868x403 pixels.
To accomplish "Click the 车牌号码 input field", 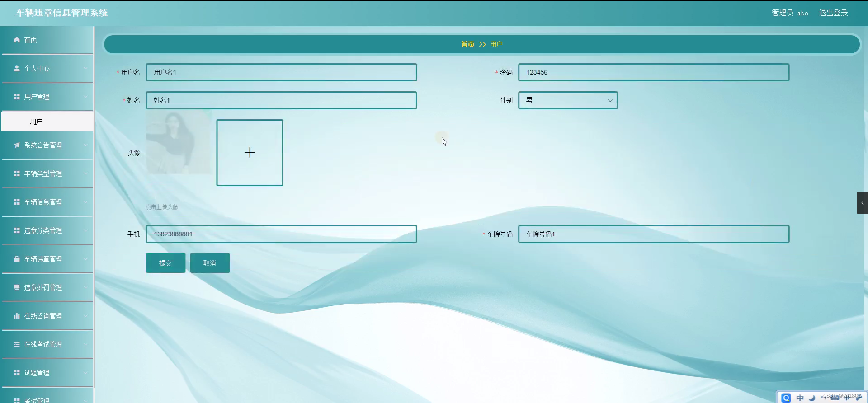I will [654, 234].
